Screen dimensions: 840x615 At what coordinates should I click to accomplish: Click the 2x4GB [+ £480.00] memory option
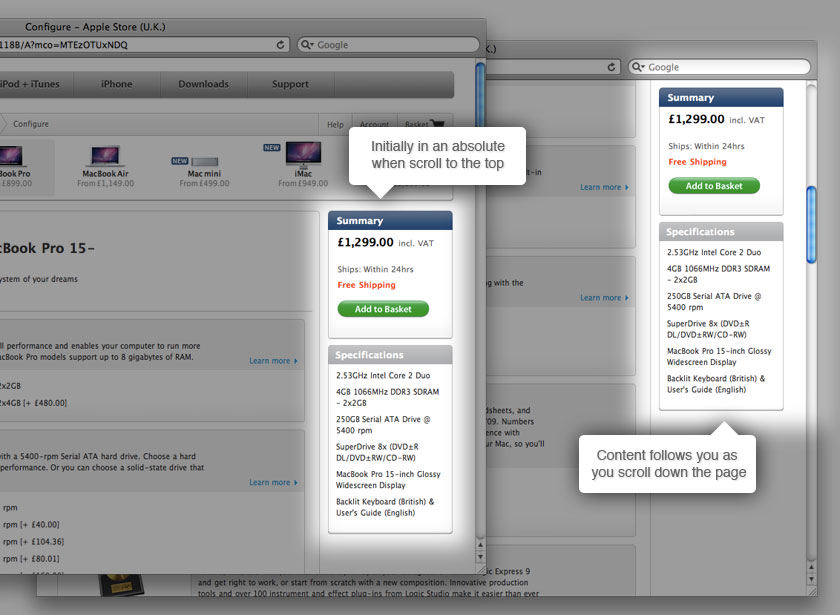pos(34,403)
